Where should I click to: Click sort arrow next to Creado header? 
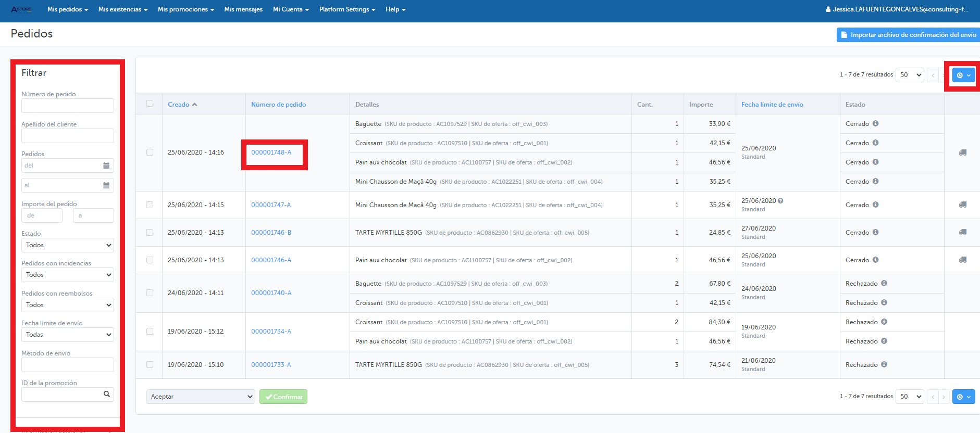tap(194, 105)
